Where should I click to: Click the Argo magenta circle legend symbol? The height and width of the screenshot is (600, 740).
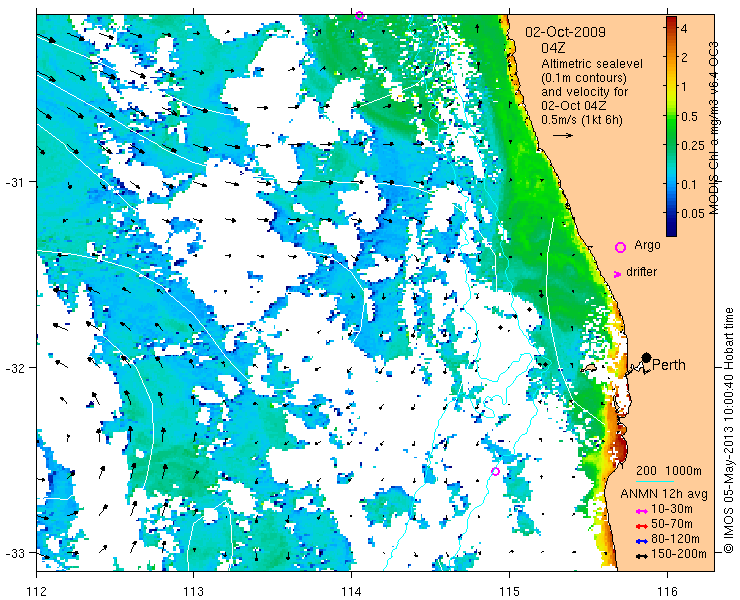pos(620,247)
